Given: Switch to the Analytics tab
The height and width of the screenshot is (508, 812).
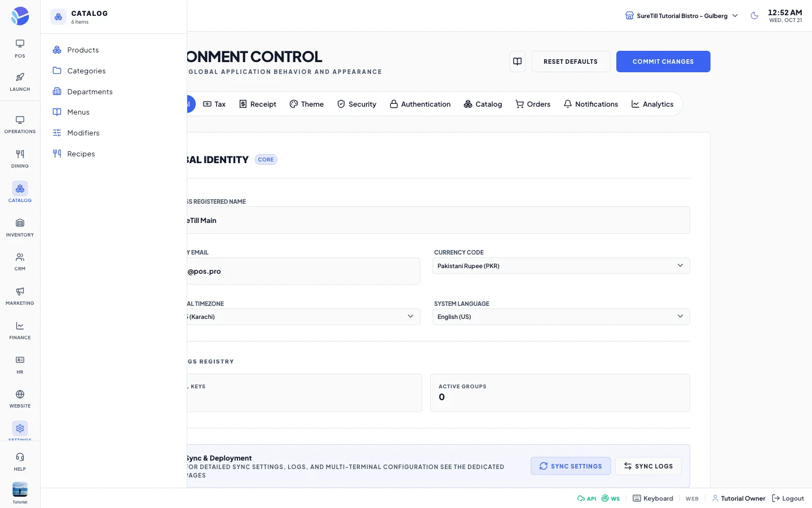Looking at the screenshot, I should click(x=652, y=104).
